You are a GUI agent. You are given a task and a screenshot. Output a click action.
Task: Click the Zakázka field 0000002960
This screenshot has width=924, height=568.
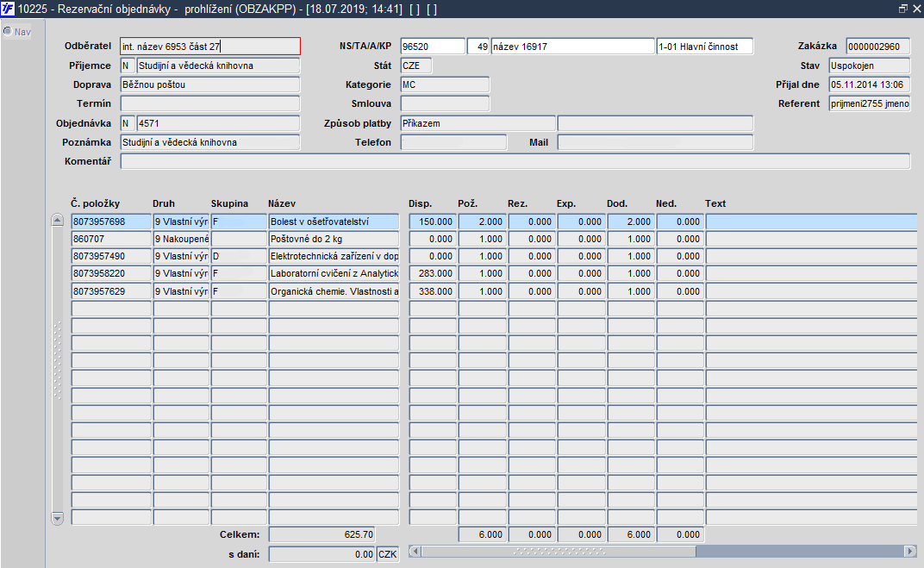(877, 47)
